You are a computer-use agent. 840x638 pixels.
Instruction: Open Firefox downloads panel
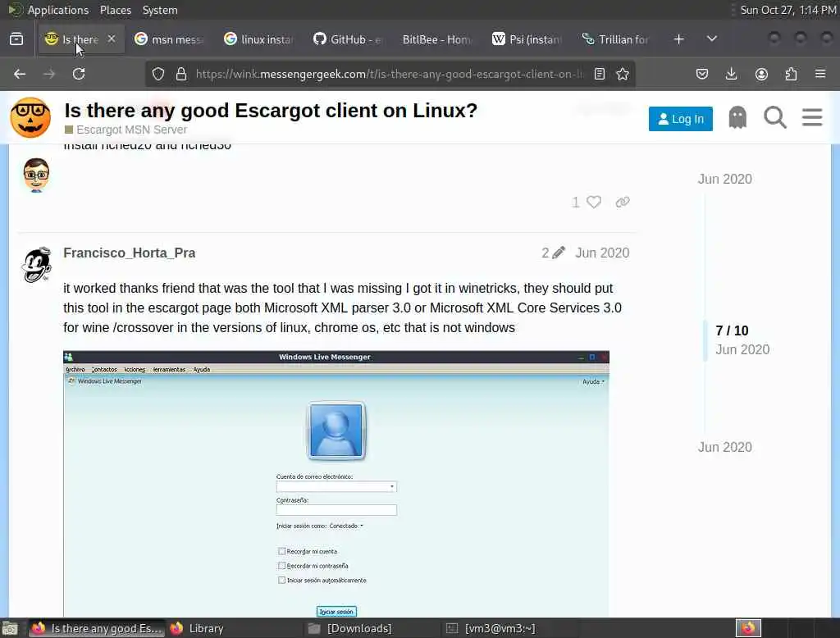coord(731,74)
